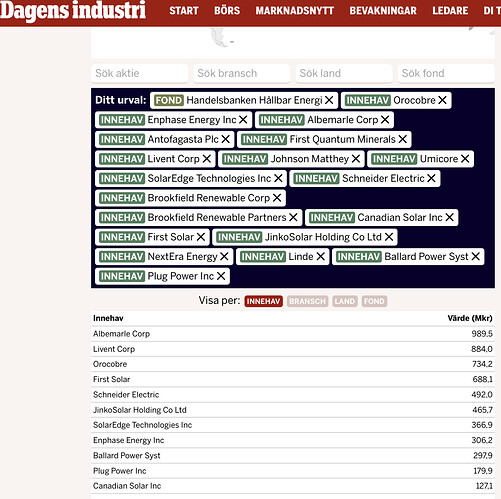Show results per Innehav
Image resolution: width=501 pixels, height=499 pixels.
pyautogui.click(x=263, y=301)
